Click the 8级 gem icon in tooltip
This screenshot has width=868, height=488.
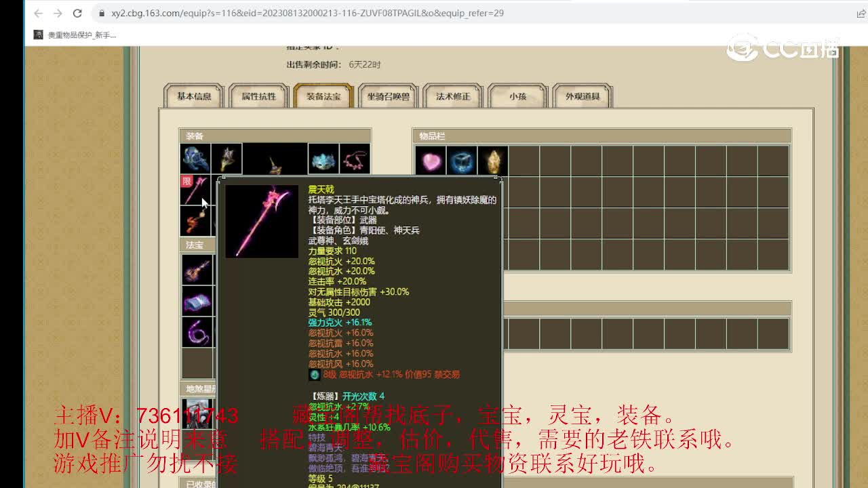tap(315, 375)
